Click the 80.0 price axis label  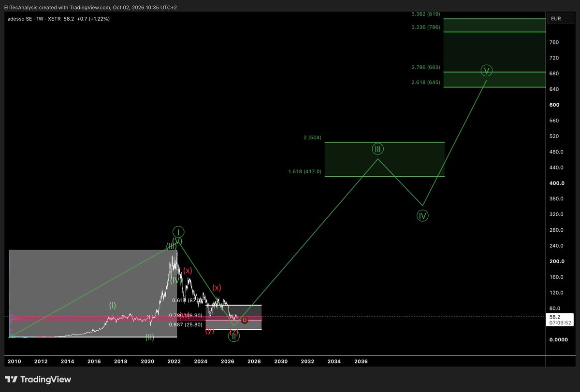click(x=555, y=308)
